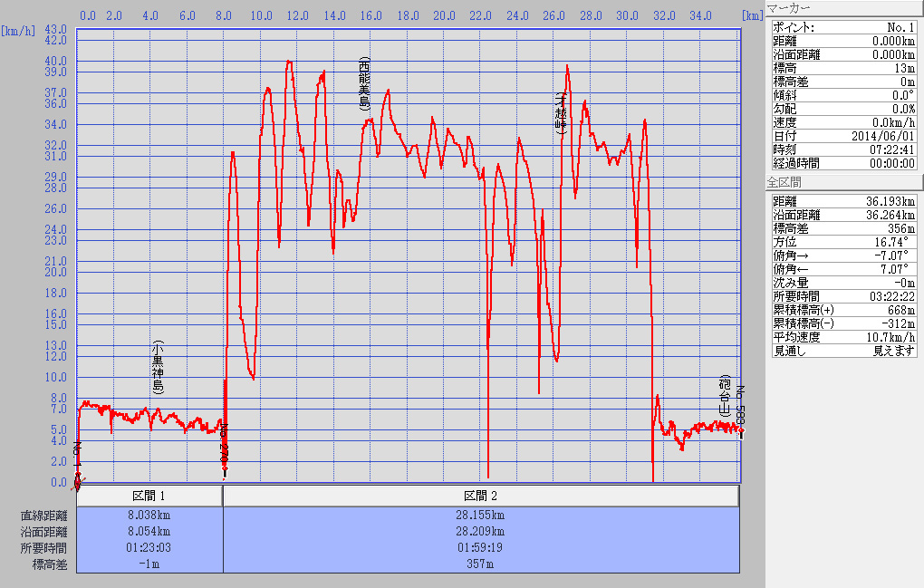This screenshot has width=924, height=588.
Task: Click the 区間 1 section header
Action: pos(149,496)
